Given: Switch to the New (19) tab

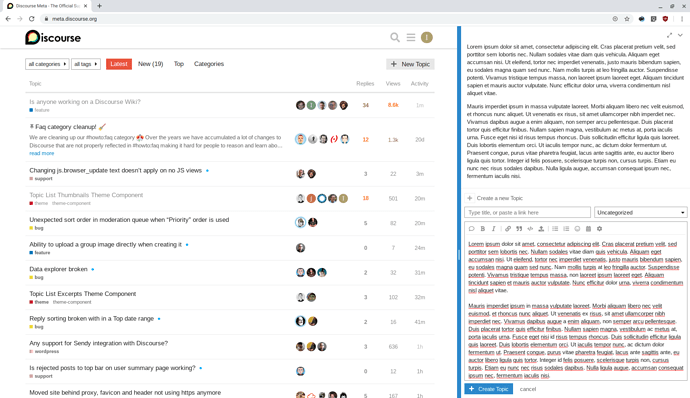Looking at the screenshot, I should pyautogui.click(x=150, y=64).
